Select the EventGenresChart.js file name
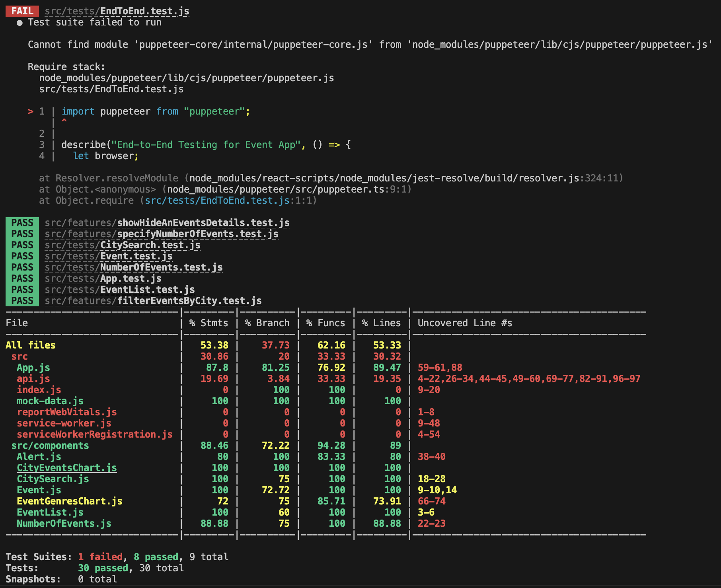Image resolution: width=721 pixels, height=588 pixels. pyautogui.click(x=70, y=501)
